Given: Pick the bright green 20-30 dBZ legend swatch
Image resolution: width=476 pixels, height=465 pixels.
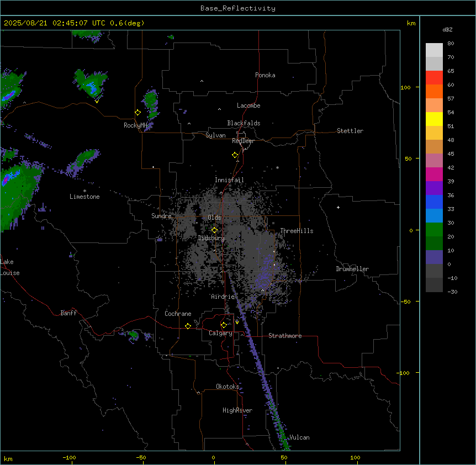Looking at the screenshot, I should tap(434, 230).
